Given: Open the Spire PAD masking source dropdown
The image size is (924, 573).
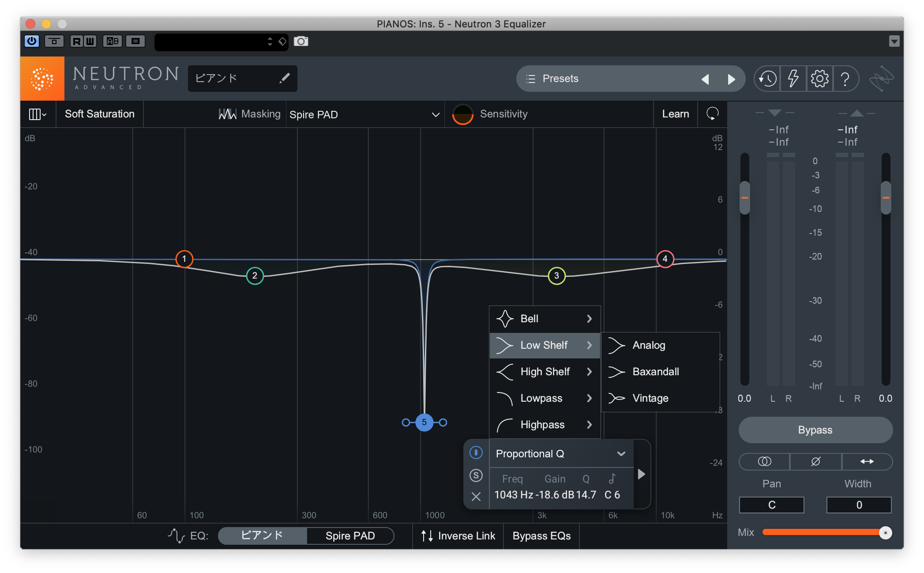Looking at the screenshot, I should point(364,114).
